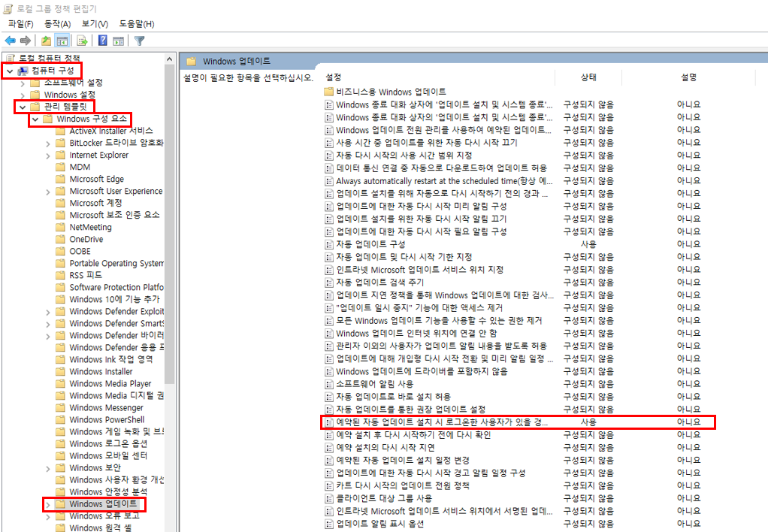This screenshot has width=768, height=532.
Task: Select the RSS 피드 folder
Action: click(x=86, y=275)
